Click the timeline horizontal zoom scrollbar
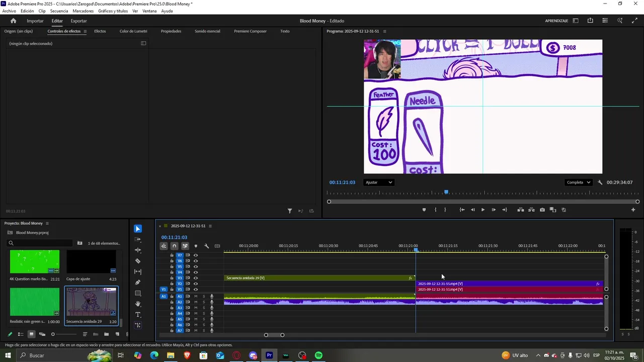The height and width of the screenshot is (362, 644). tap(274, 335)
